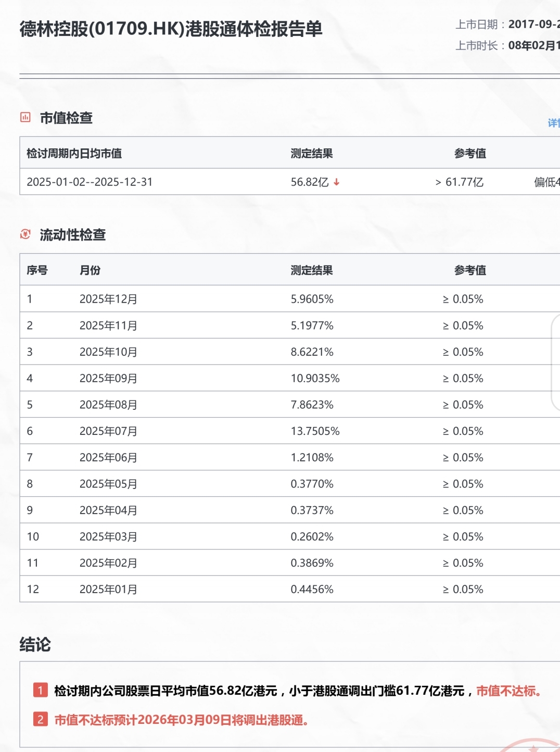Click the value 1.2108%
The width and height of the screenshot is (560, 752).
pos(312,457)
